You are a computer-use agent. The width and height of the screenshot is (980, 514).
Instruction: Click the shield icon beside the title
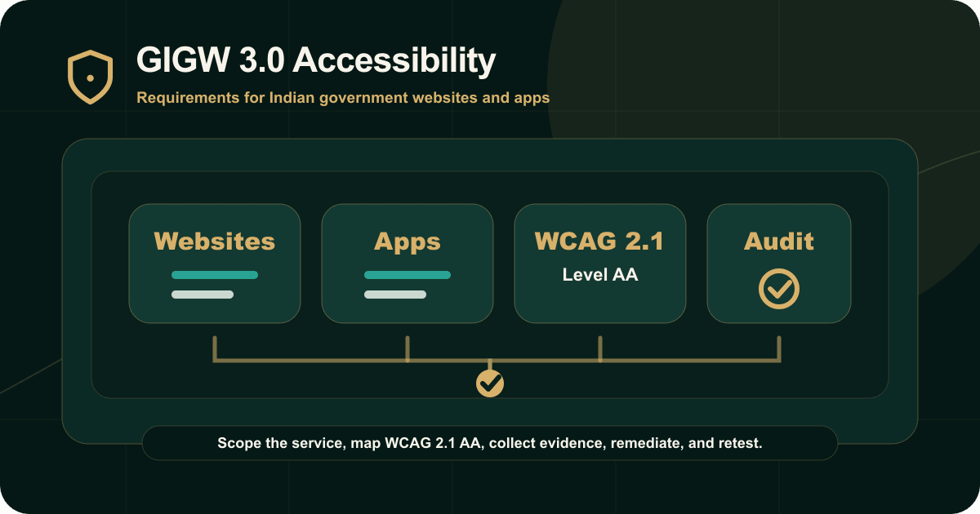coord(90,78)
